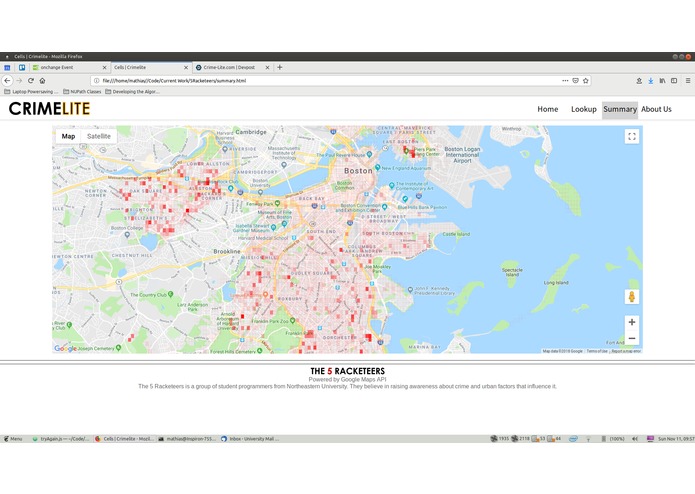Open the Firefox hamburger menu
Image resolution: width=695 pixels, height=494 pixels.
(x=688, y=81)
